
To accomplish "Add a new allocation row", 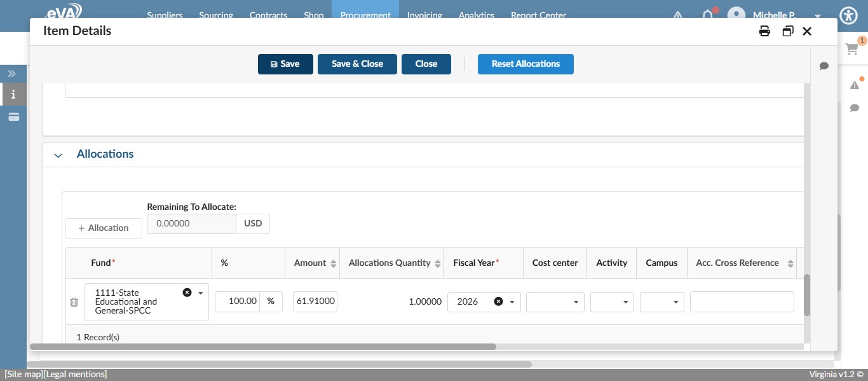I will [104, 228].
